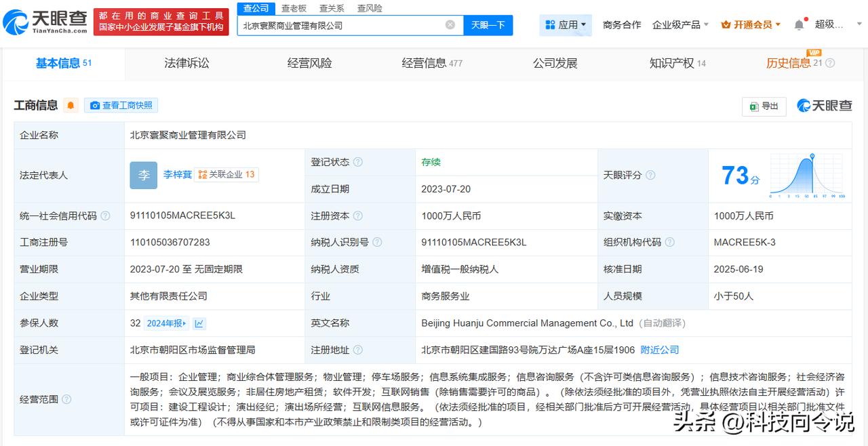The height and width of the screenshot is (446, 868).
Task: Click 北京市朝阳区市场监督管理局 registration authority
Action: coord(193,350)
